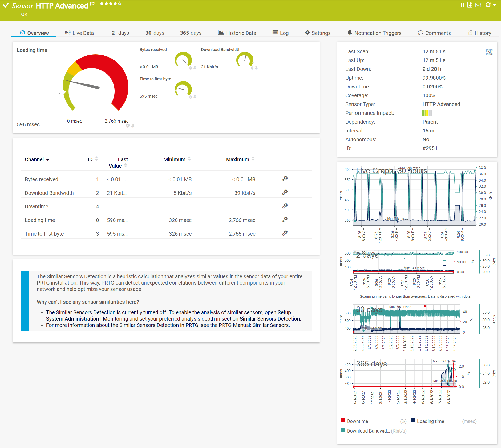Image resolution: width=501 pixels, height=448 pixels.
Task: Pause this sensor using the pause icon
Action: [463, 5]
